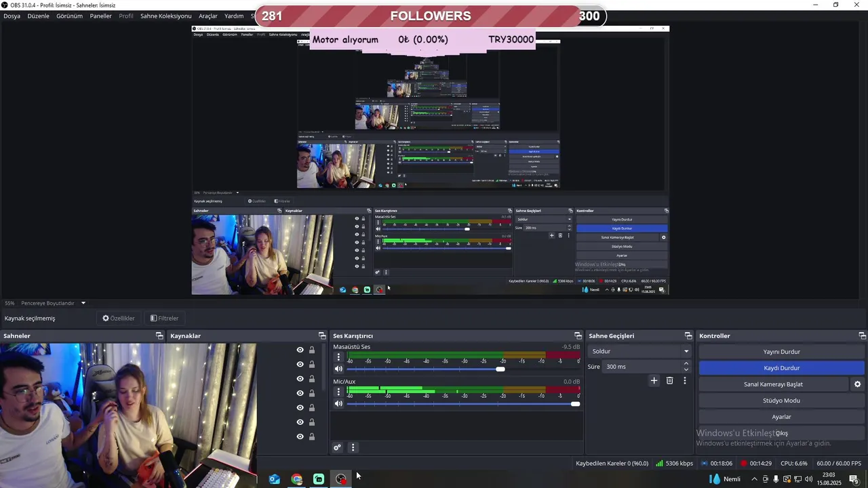The height and width of the screenshot is (488, 868).
Task: Open the Dosya menu
Action: coord(12,16)
